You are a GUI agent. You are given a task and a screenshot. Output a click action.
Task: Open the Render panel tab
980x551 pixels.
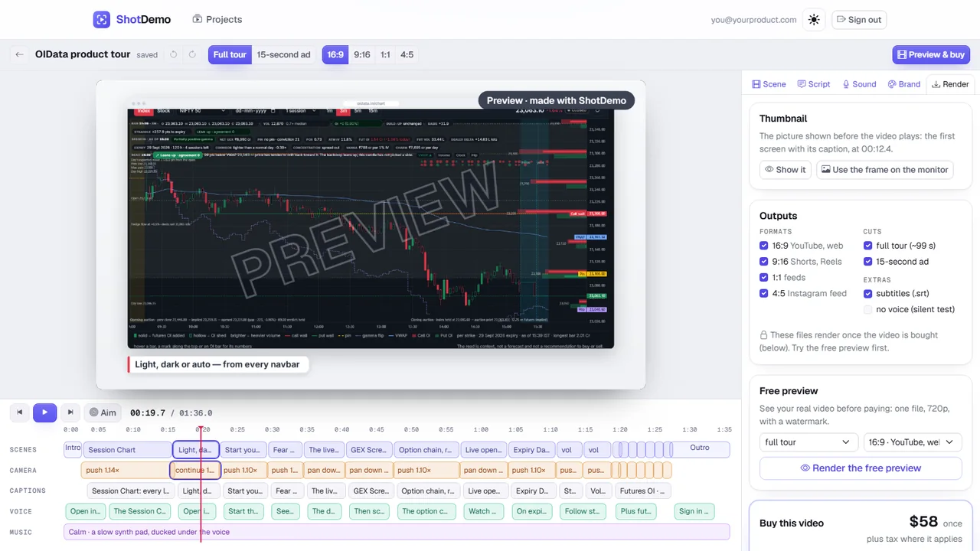950,84
